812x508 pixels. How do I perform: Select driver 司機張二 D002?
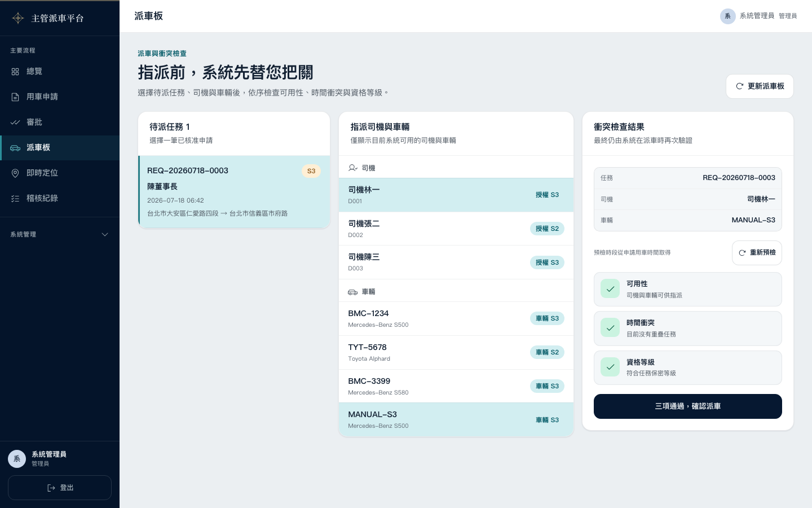coord(456,229)
